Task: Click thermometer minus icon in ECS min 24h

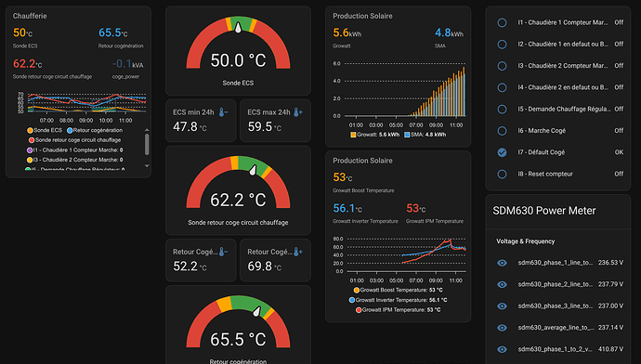Action: click(x=223, y=112)
